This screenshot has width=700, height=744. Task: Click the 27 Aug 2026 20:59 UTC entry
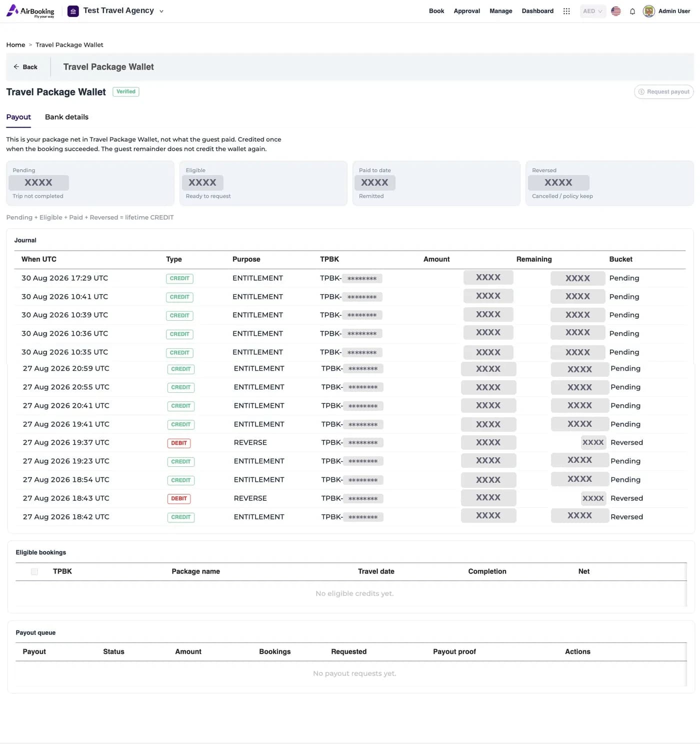coord(351,369)
